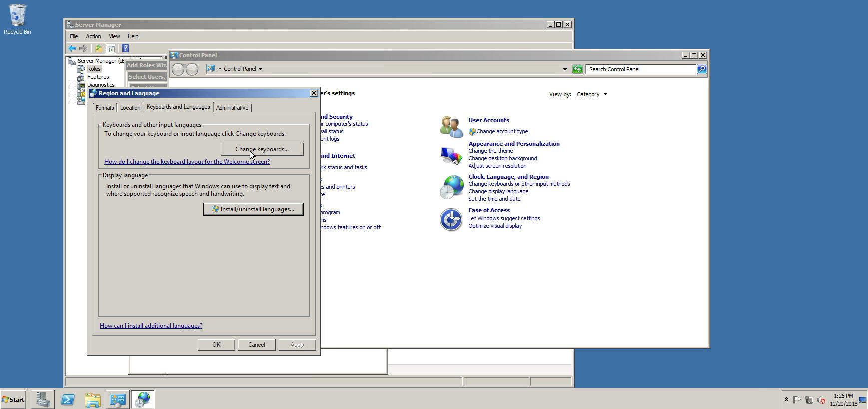Click into the Search Control Panel field
This screenshot has height=409, width=868.
point(641,69)
